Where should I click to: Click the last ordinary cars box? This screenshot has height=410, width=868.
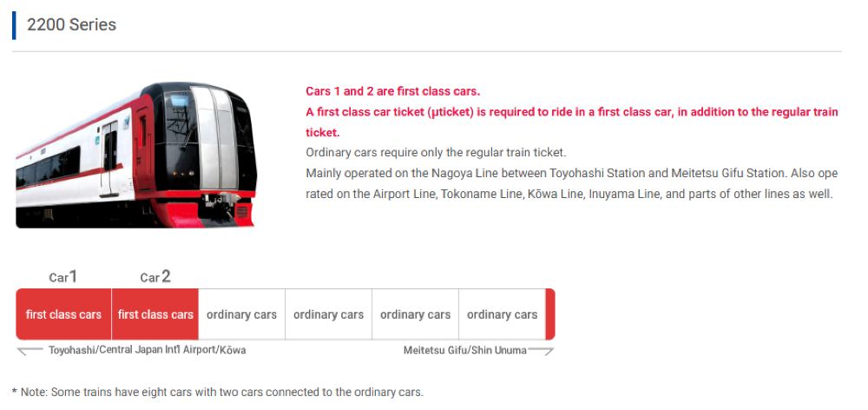tap(502, 314)
